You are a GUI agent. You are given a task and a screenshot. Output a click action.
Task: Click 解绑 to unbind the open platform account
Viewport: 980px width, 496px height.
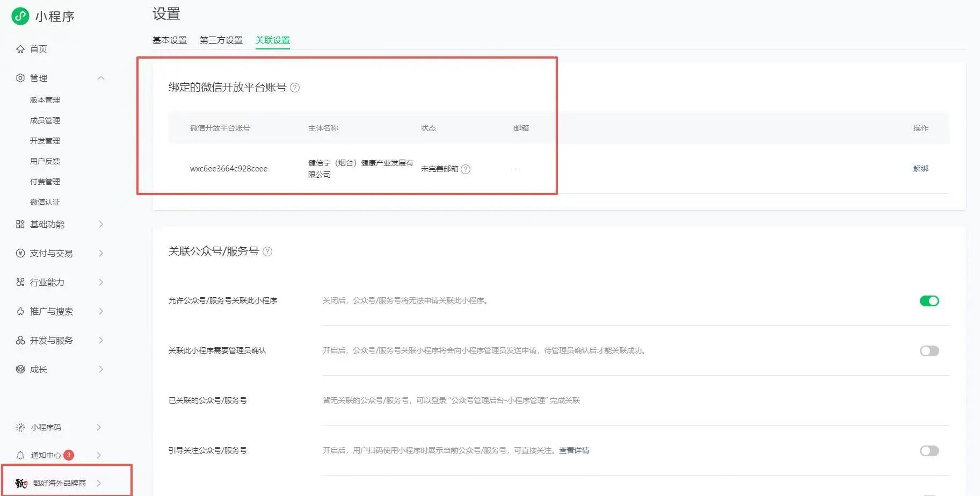click(920, 169)
